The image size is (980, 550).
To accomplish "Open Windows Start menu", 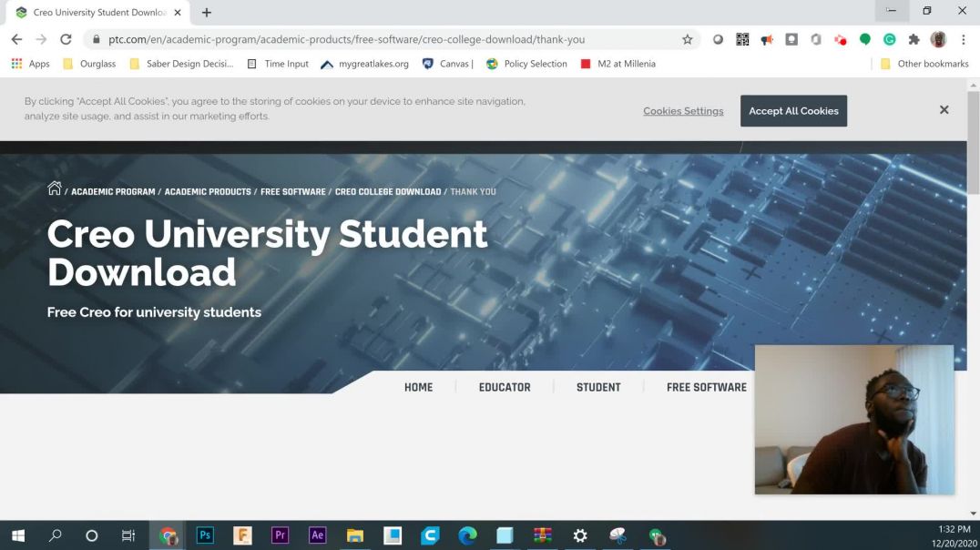I will [18, 535].
